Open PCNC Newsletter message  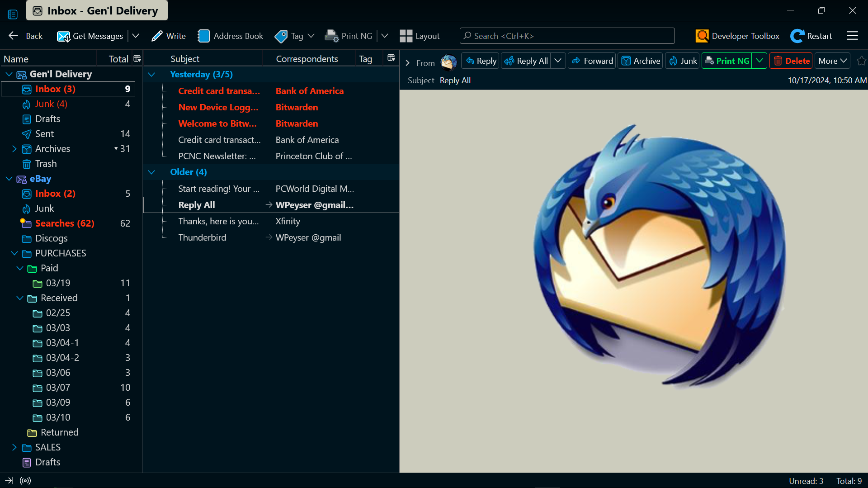coord(271,156)
